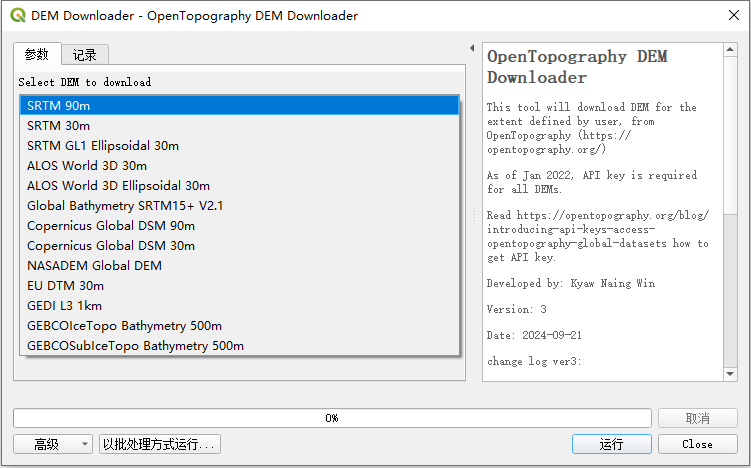The width and height of the screenshot is (751, 468).
Task: Choose SRTM 30m option
Action: (239, 126)
